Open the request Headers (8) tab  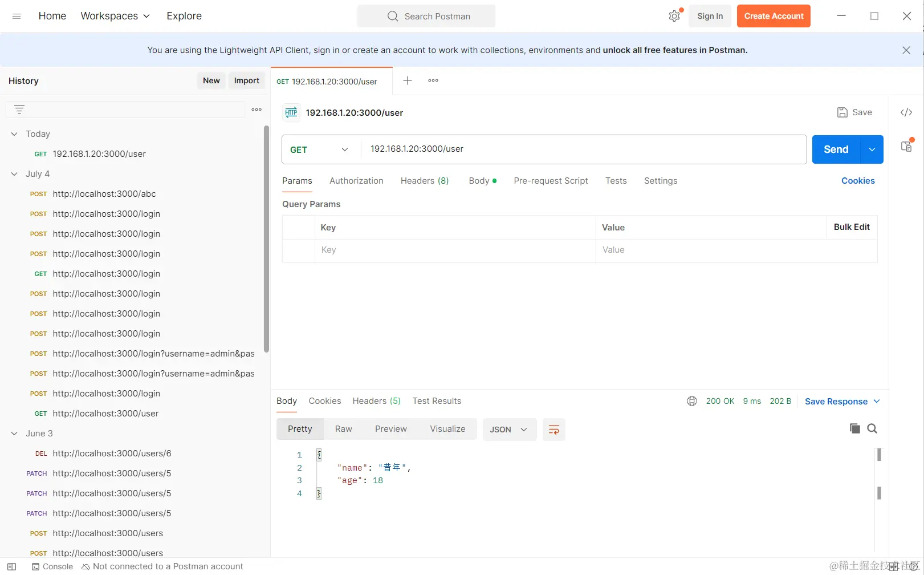425,181
